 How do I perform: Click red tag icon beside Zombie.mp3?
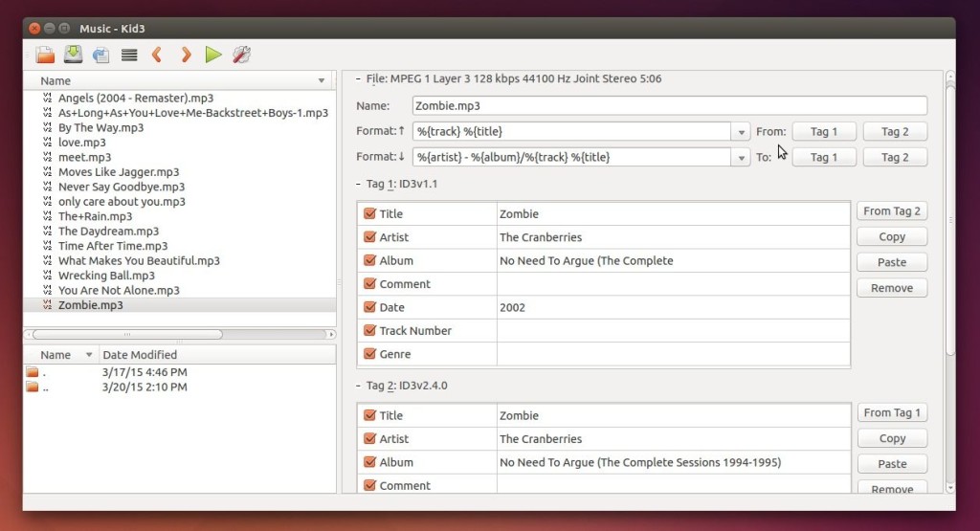(48, 305)
